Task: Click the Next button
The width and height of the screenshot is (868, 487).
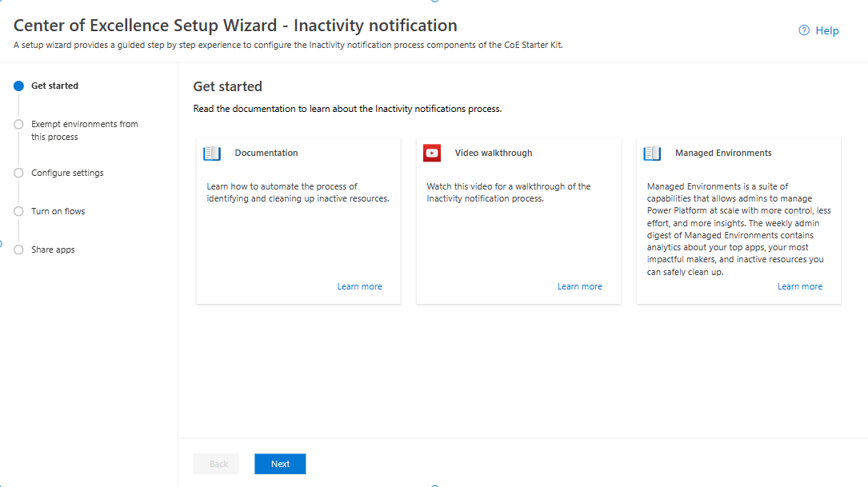Action: [280, 464]
